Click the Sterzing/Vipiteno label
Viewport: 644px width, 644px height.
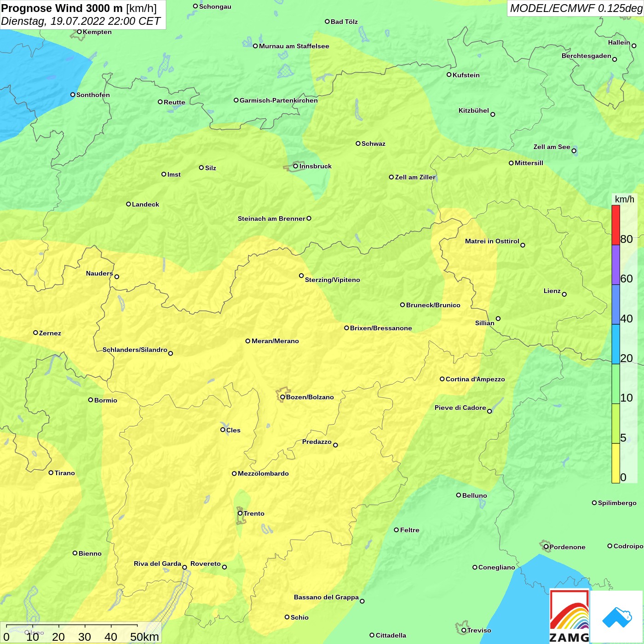click(333, 280)
